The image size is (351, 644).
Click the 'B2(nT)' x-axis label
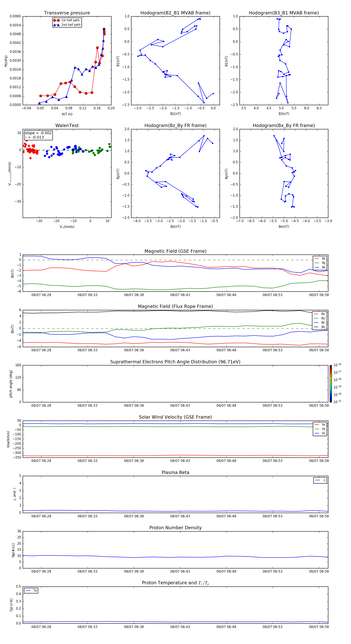(175, 114)
